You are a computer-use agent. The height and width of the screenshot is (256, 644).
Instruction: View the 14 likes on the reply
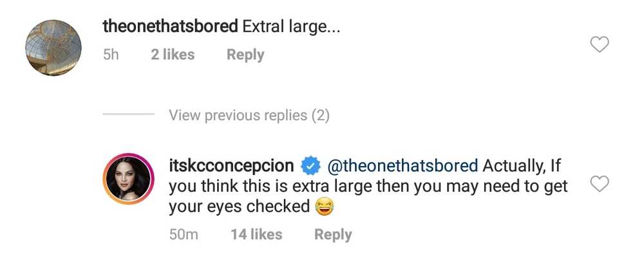(256, 234)
